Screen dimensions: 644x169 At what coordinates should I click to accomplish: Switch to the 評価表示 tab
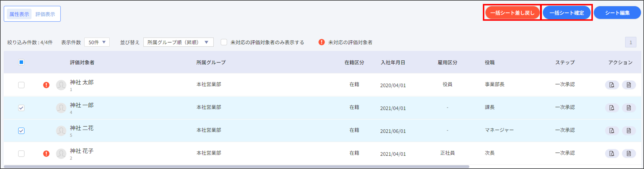[x=45, y=14]
